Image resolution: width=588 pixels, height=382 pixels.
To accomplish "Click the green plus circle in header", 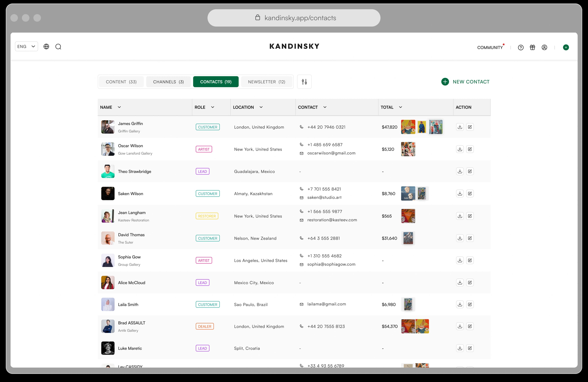I will pyautogui.click(x=566, y=48).
